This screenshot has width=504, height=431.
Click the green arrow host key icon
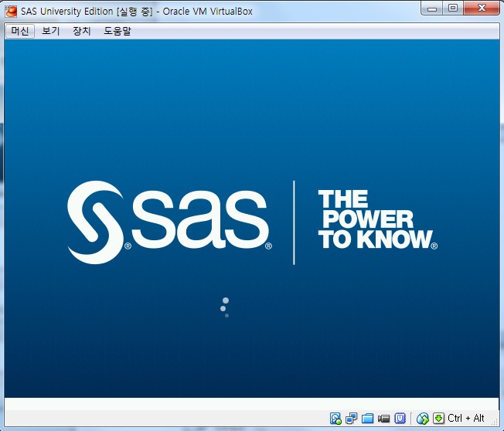(x=438, y=418)
